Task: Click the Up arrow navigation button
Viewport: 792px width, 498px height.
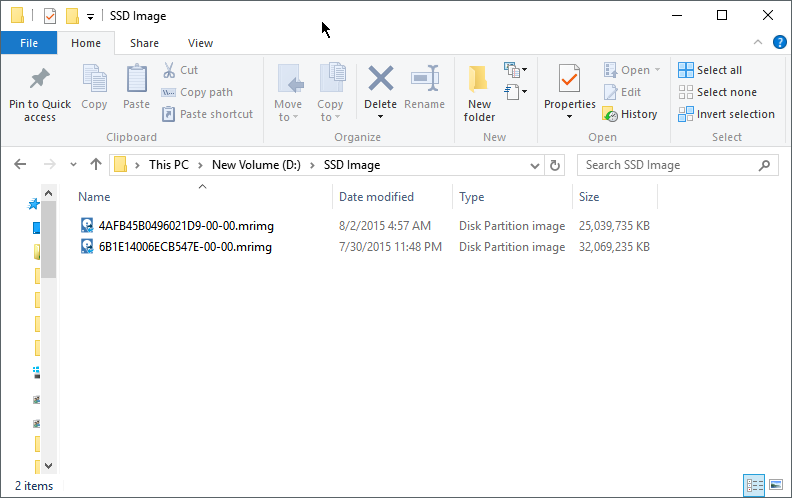Action: tap(96, 165)
